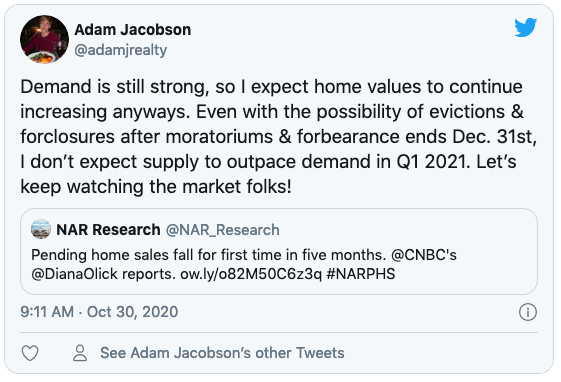The width and height of the screenshot is (561, 382).
Task: Click the Q1 2021 sentence in tweet
Action: (x=245, y=162)
